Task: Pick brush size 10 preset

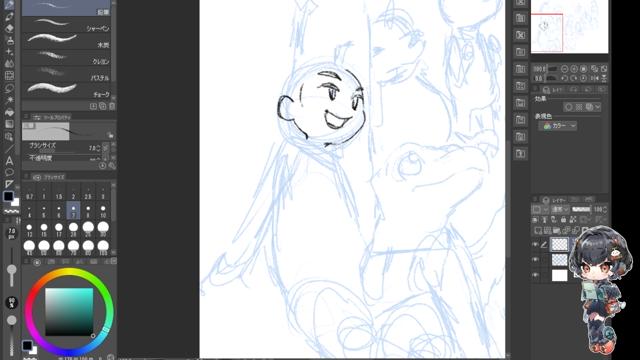Action: tap(103, 211)
